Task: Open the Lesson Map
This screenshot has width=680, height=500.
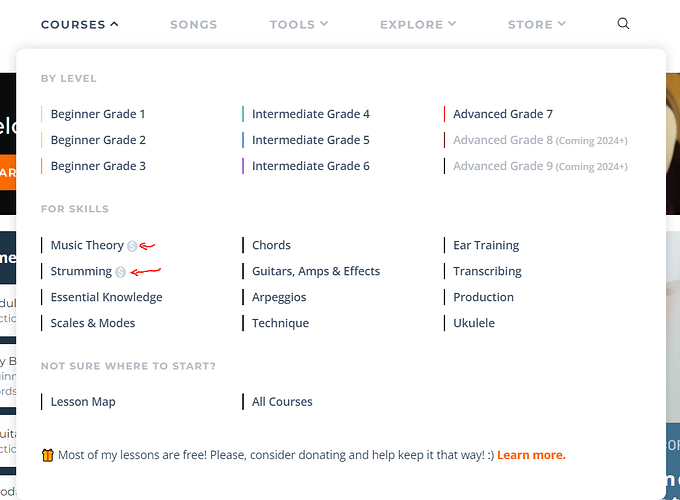Action: pyautogui.click(x=83, y=402)
